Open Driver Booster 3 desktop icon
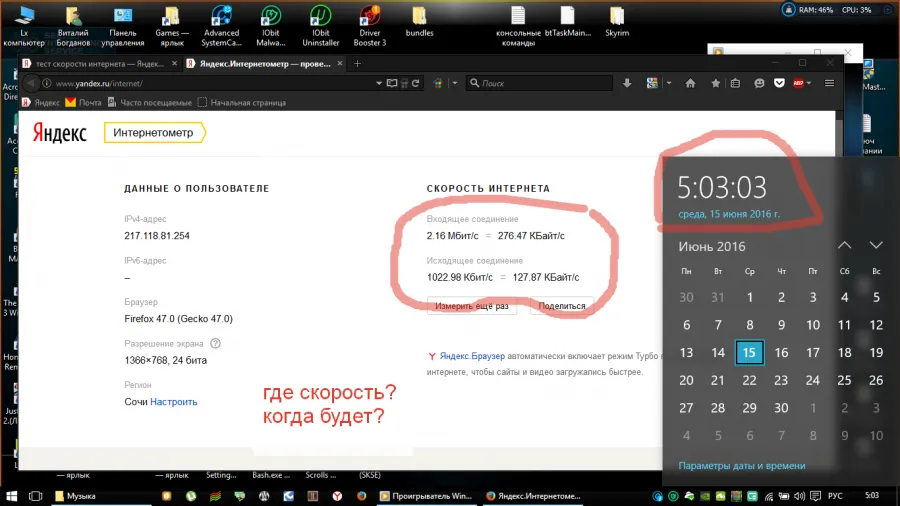Viewport: 900px width, 506px height. pyautogui.click(x=370, y=26)
